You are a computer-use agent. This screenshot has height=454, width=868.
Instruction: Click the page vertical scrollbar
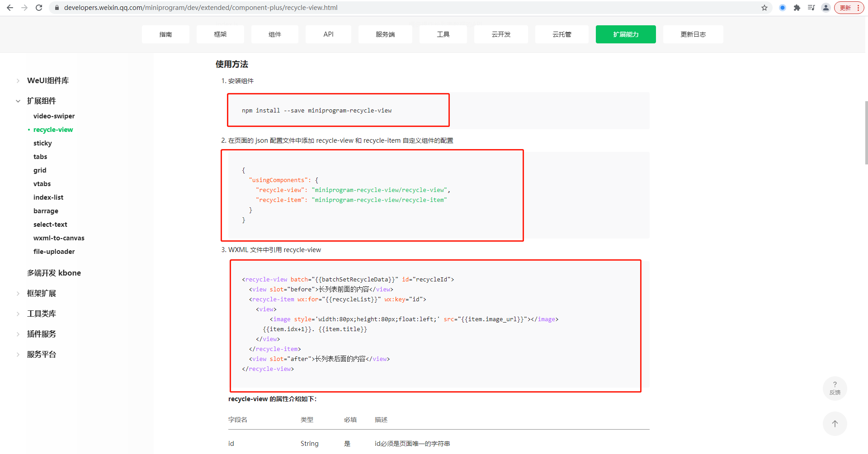coord(866,133)
